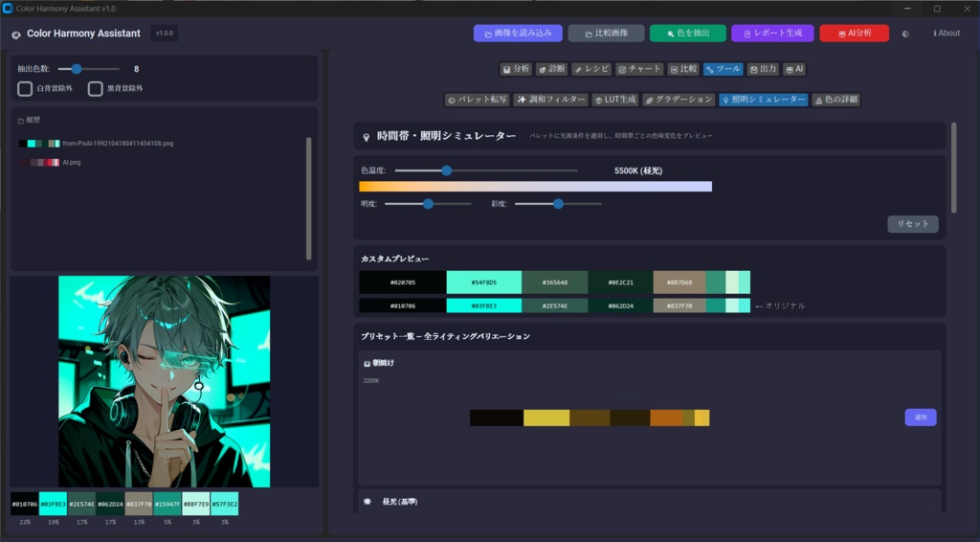This screenshot has height=542, width=980.
Task: Adjust the 明度 slider handle
Action: pyautogui.click(x=428, y=204)
